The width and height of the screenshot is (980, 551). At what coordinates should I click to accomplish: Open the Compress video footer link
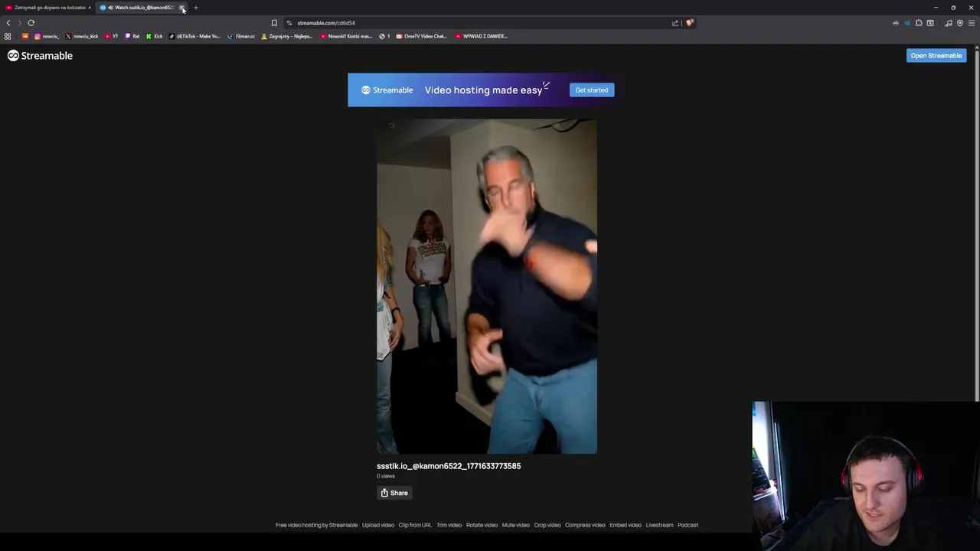[x=585, y=525]
